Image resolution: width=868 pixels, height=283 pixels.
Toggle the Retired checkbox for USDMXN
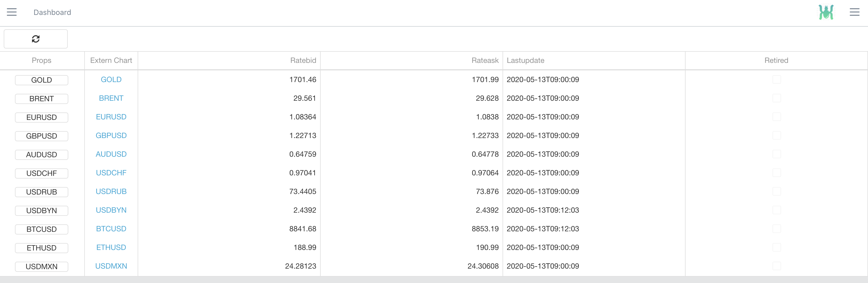coord(776,266)
